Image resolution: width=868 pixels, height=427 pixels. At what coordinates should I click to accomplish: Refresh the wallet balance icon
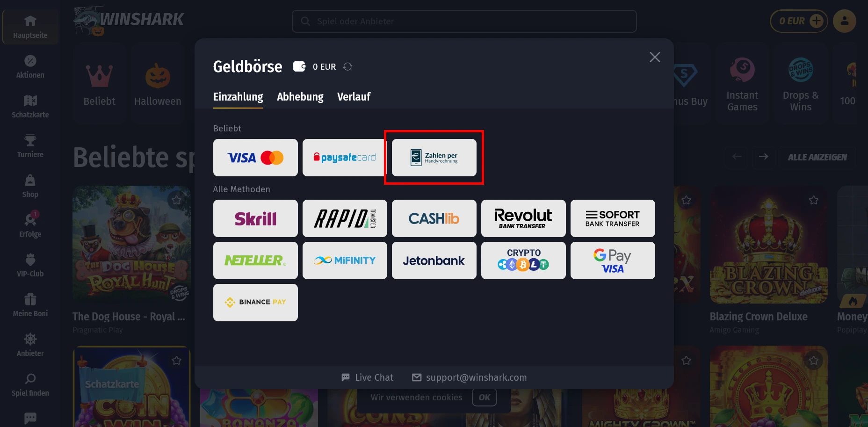347,66
